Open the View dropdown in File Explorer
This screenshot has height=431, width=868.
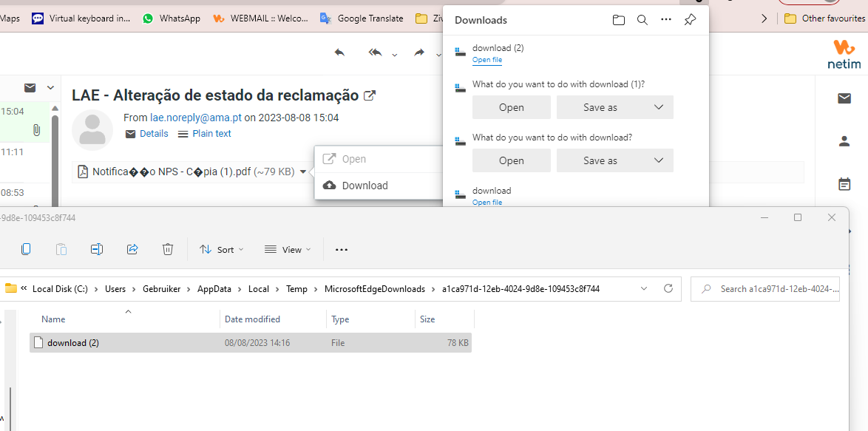click(287, 249)
